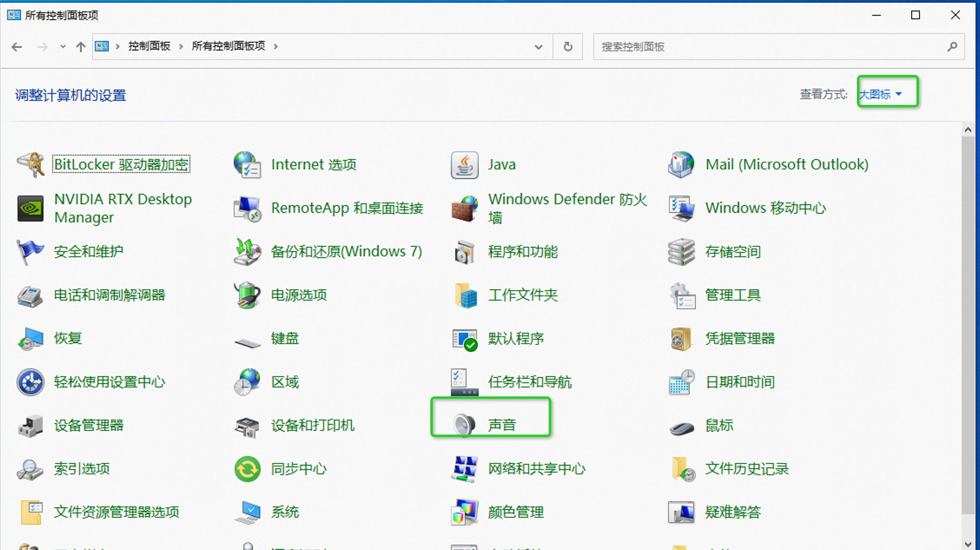980x550 pixels.
Task: Open the Mail (Microsoft Outlook) icon
Action: click(681, 165)
